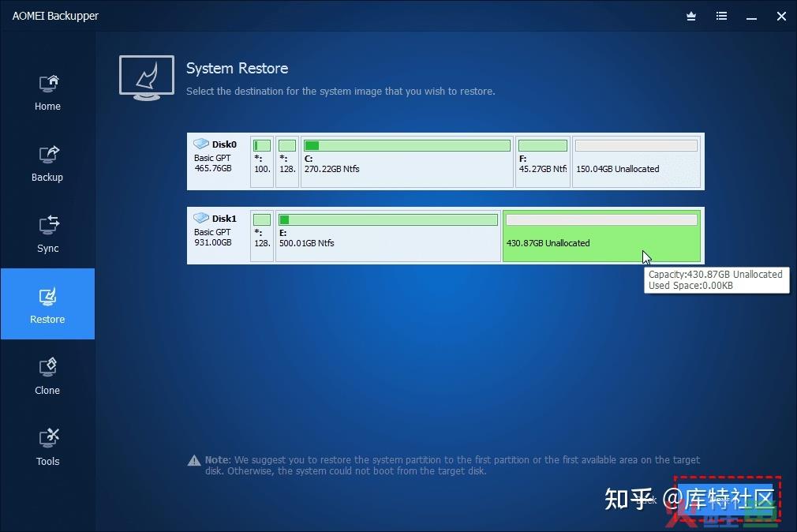Open the menu list icon in title bar
This screenshot has height=532, width=797.
(721, 17)
